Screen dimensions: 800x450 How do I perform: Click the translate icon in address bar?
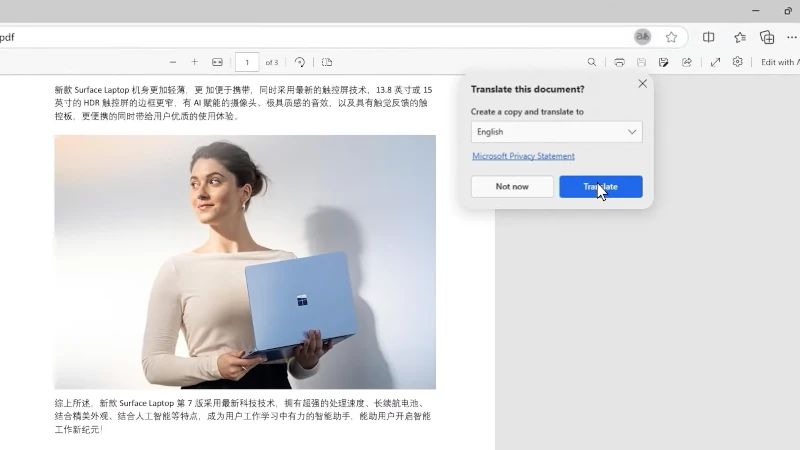(642, 37)
